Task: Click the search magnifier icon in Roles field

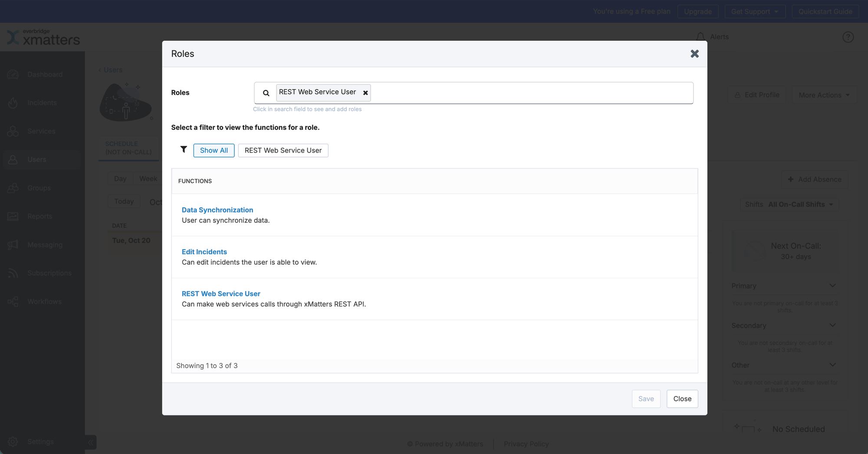Action: click(x=266, y=93)
